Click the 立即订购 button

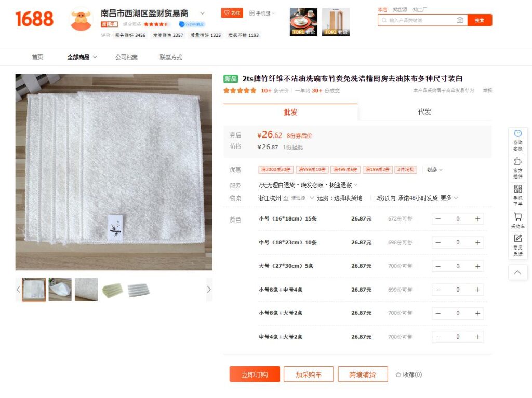click(255, 375)
